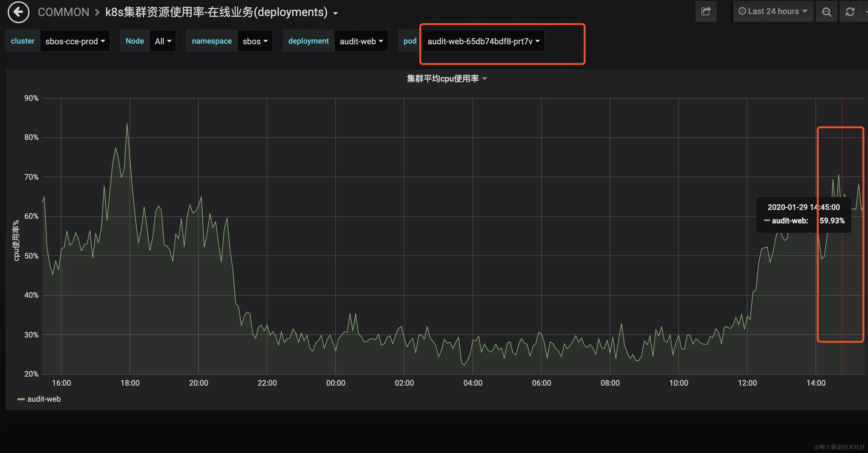Screen dimensions: 868x453
Task: Open the namespace sbos dropdown
Action: pyautogui.click(x=255, y=41)
